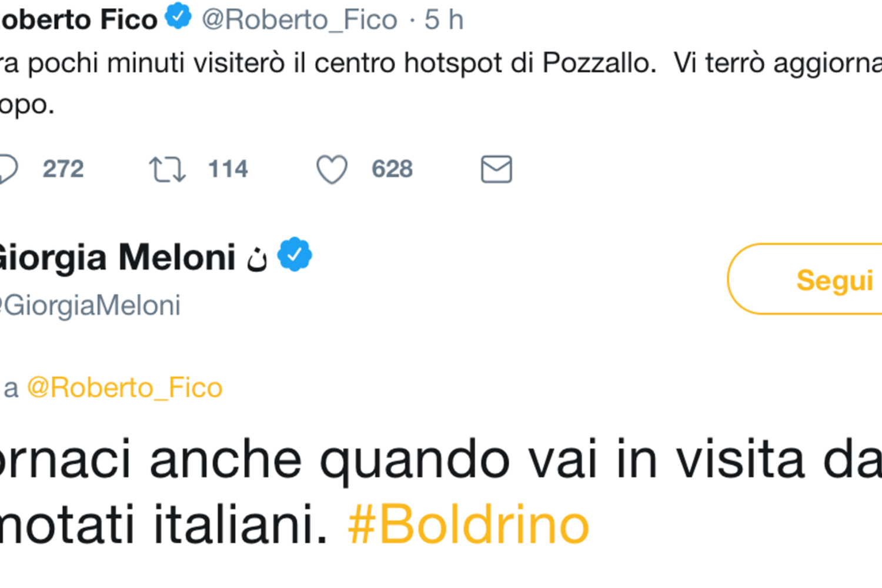The image size is (882, 588).
Task: Click Roberto Fico's blue verified badge
Action: point(178,16)
